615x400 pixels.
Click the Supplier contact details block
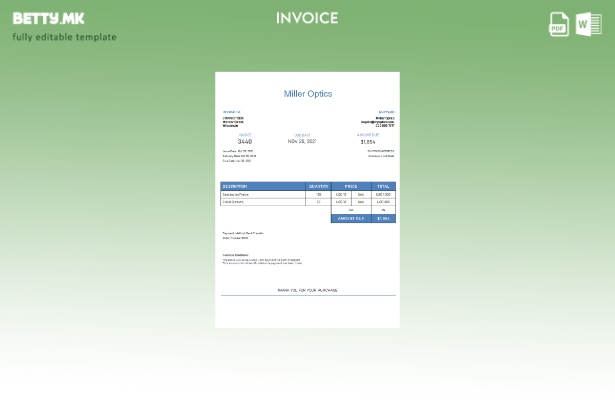pyautogui.click(x=384, y=120)
